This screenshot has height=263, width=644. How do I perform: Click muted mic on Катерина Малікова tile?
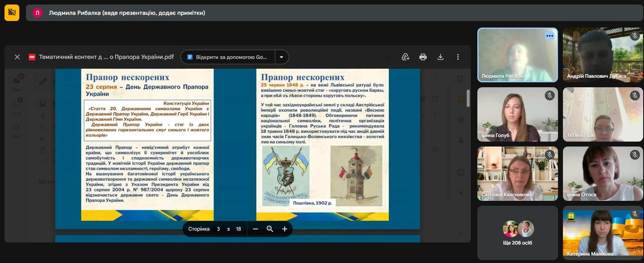pos(635,214)
